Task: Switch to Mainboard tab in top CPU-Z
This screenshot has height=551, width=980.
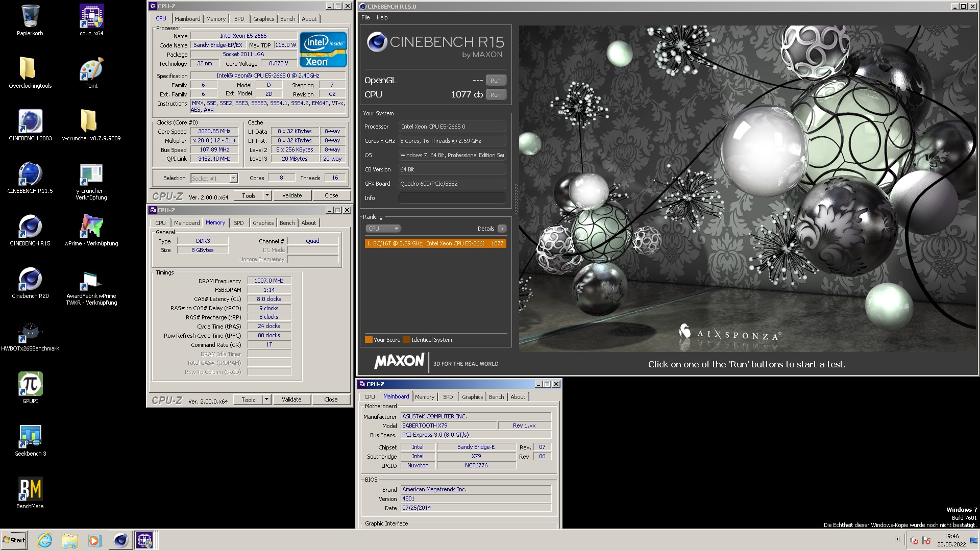Action: (x=187, y=19)
